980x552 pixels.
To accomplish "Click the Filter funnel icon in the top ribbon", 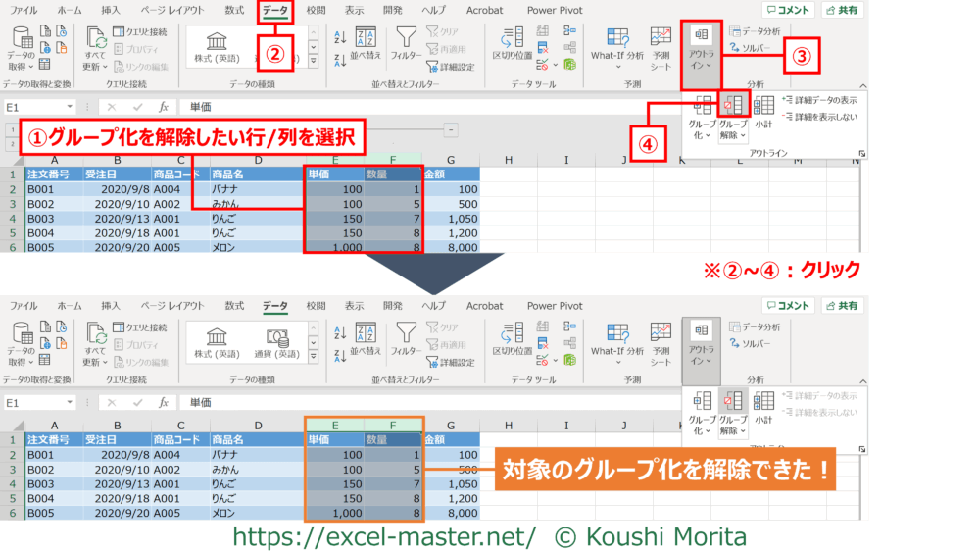I will coord(406,39).
